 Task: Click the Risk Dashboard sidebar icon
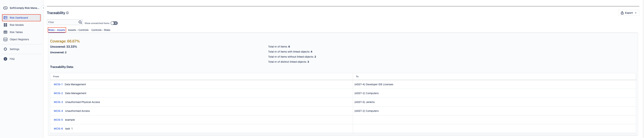click(5, 18)
